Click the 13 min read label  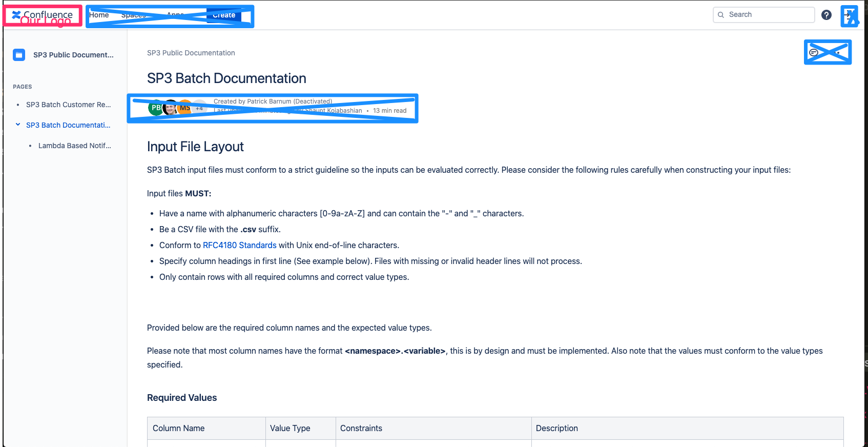(x=389, y=111)
